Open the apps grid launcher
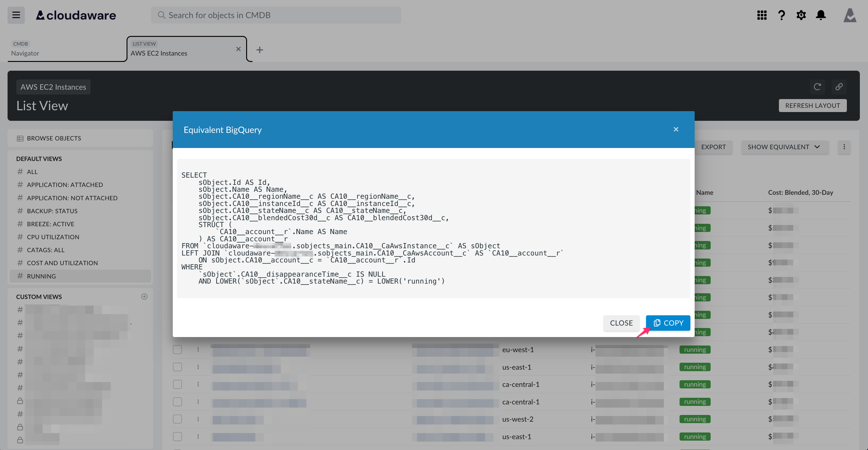The image size is (868, 450). tap(762, 15)
